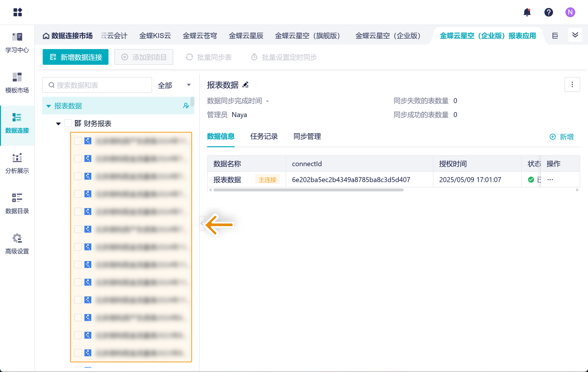Open the 任务记录 tab

[x=264, y=136]
